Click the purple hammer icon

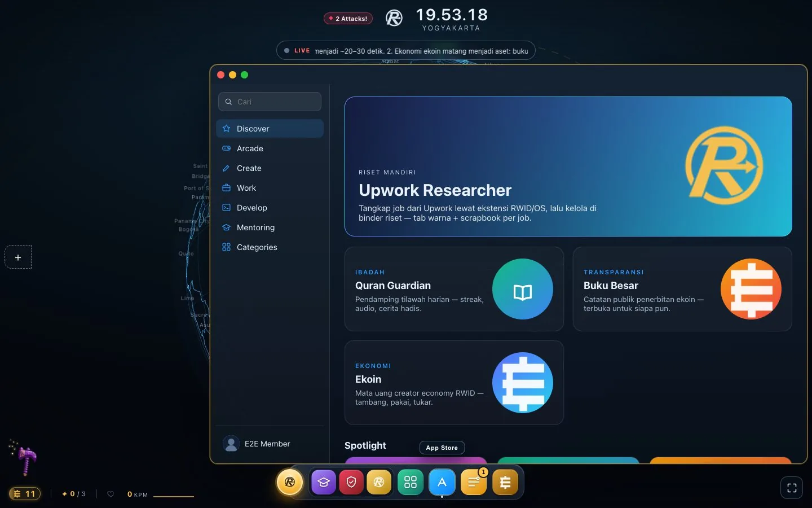point(24,458)
